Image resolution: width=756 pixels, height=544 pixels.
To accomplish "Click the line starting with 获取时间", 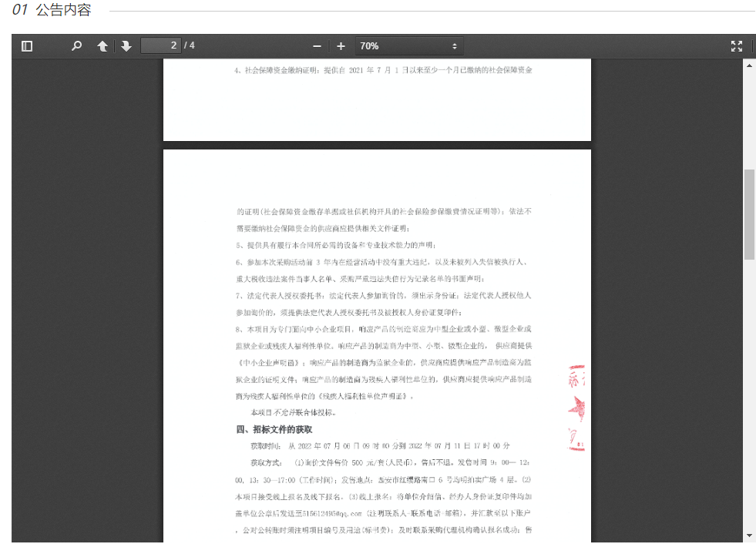I will coord(379,446).
